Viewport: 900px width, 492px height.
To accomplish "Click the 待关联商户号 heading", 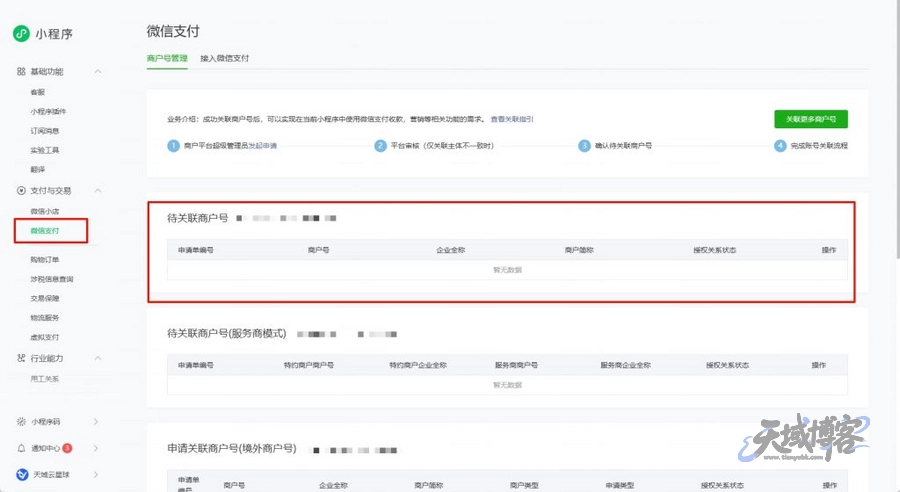I will (197, 218).
